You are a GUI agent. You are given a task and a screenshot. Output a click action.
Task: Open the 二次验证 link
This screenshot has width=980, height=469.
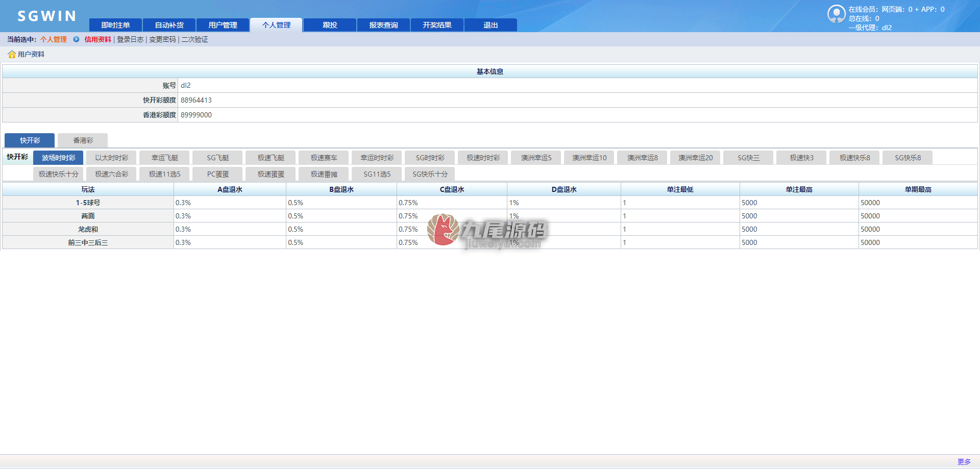click(195, 39)
